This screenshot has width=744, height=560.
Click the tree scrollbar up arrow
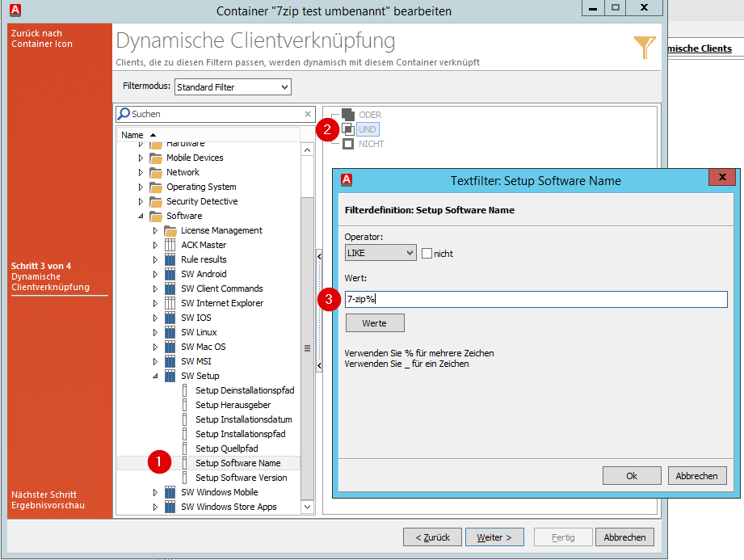[308, 150]
